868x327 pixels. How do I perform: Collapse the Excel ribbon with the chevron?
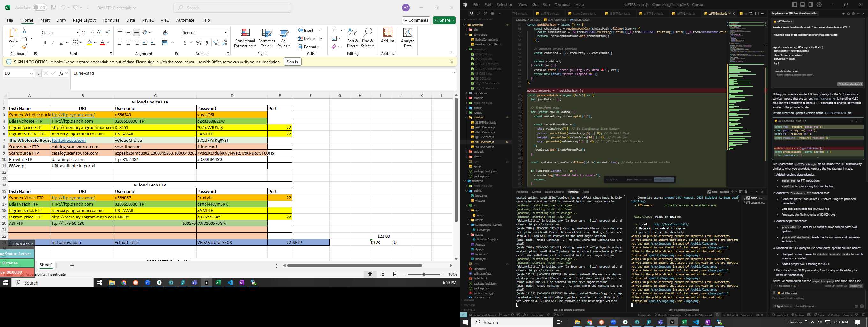click(452, 53)
